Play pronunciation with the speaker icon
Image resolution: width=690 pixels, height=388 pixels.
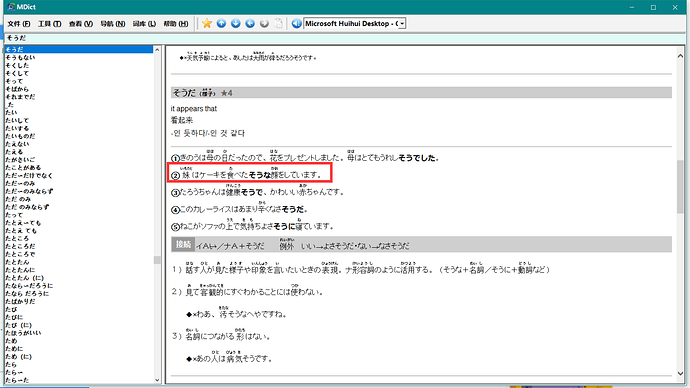[x=297, y=24]
